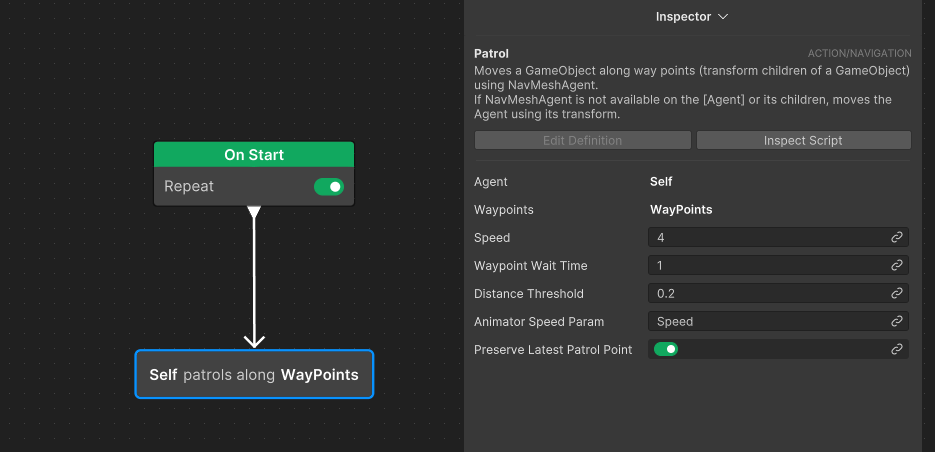Open the Inspector dropdown chevron
This screenshot has height=452, width=935.
coord(723,17)
